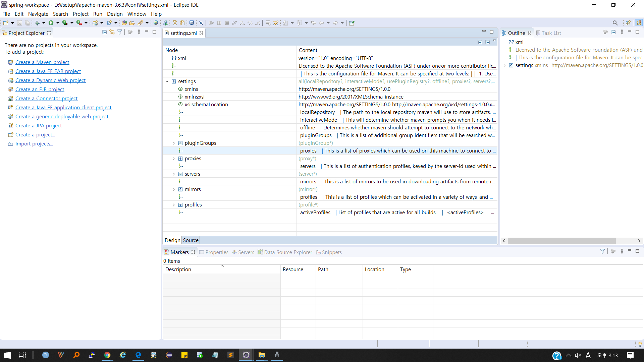Click Create a Connector project link
Image resolution: width=644 pixels, height=362 pixels.
click(x=46, y=98)
